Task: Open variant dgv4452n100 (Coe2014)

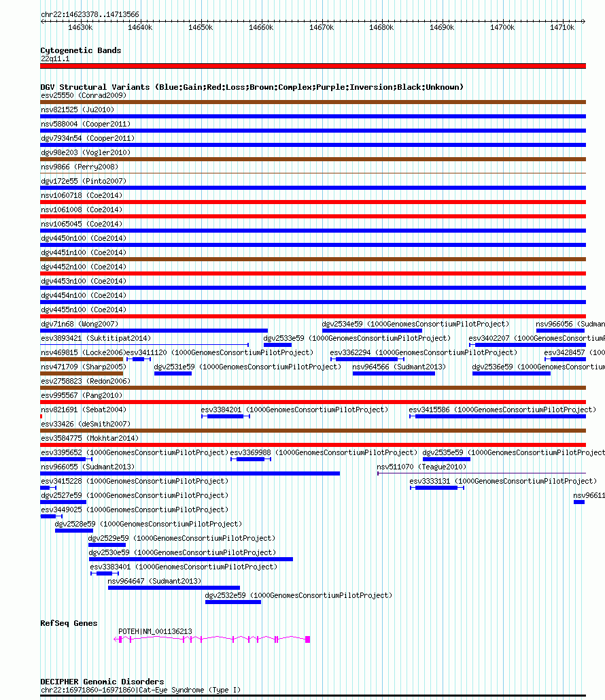Action: [84, 267]
